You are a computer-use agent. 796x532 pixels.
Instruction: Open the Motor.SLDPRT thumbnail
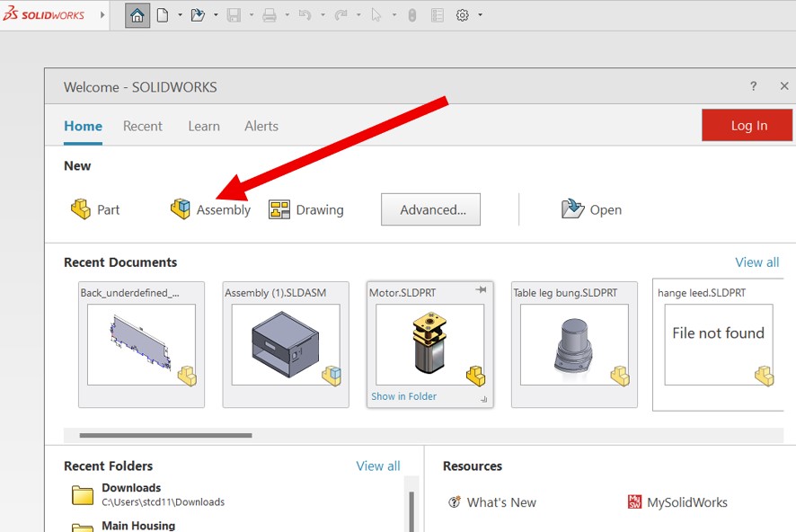point(430,345)
